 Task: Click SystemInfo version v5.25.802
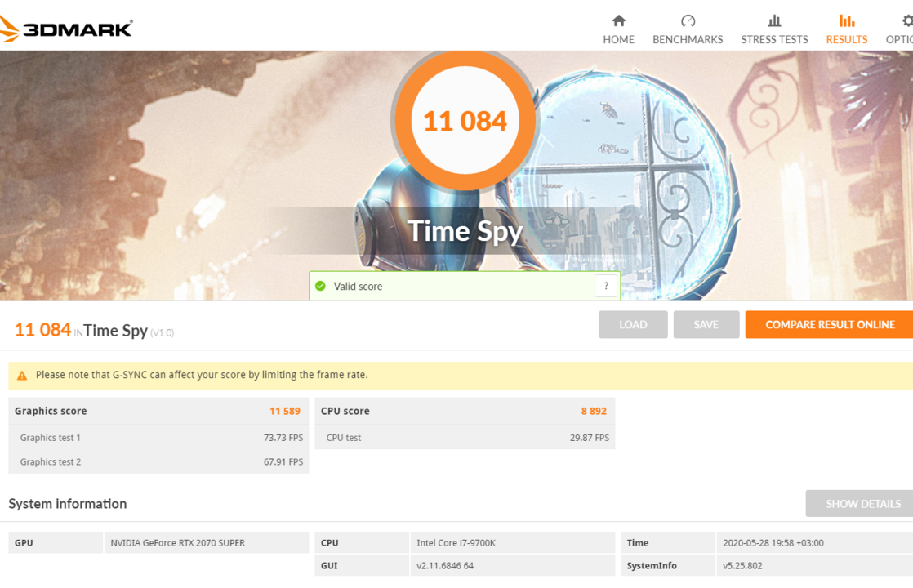742,565
